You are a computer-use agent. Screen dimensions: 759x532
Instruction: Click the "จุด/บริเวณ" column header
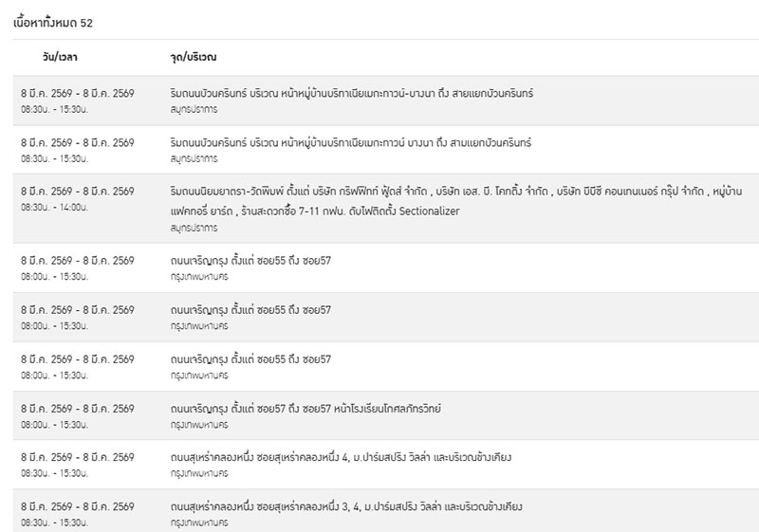(x=194, y=58)
